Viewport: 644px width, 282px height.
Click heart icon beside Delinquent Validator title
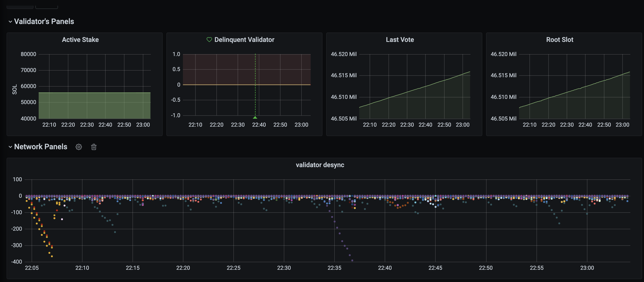(x=209, y=40)
